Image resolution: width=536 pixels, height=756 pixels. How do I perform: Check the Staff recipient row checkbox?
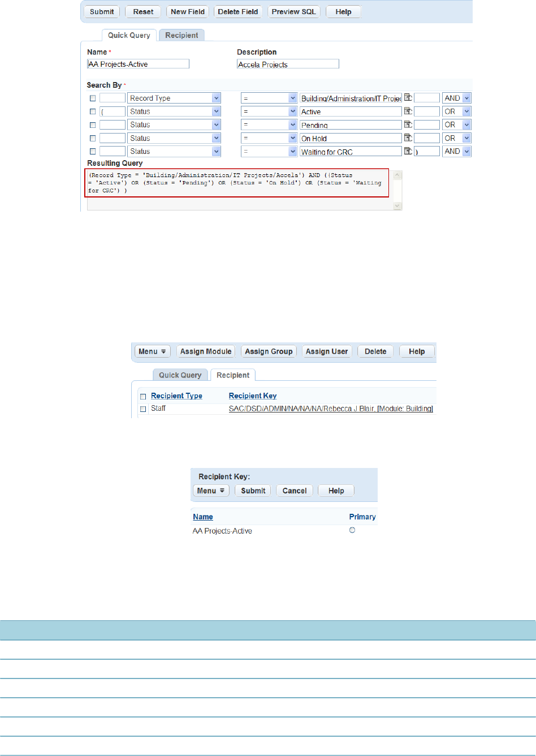tap(143, 409)
